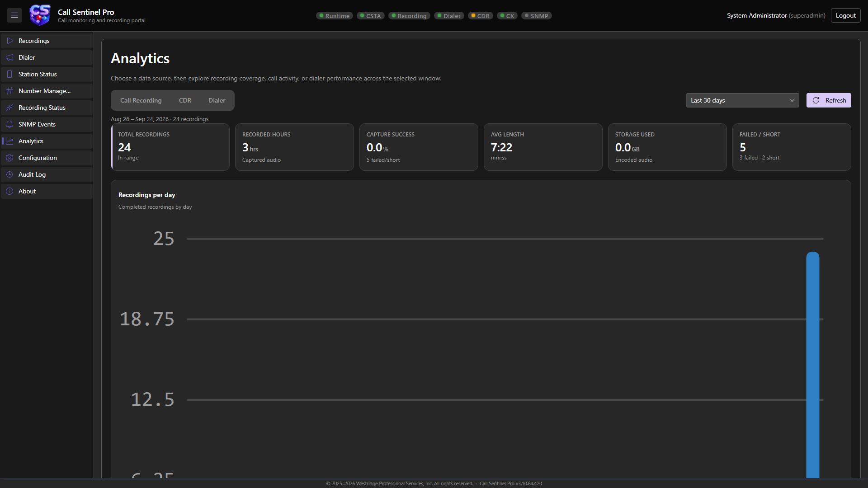Click the CDR status pill
868x488 pixels.
[481, 16]
